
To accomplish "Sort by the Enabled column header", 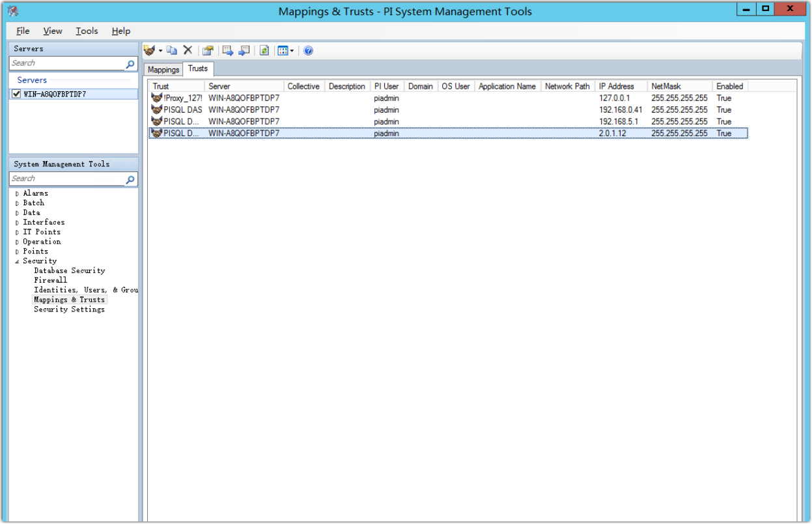I will [730, 86].
